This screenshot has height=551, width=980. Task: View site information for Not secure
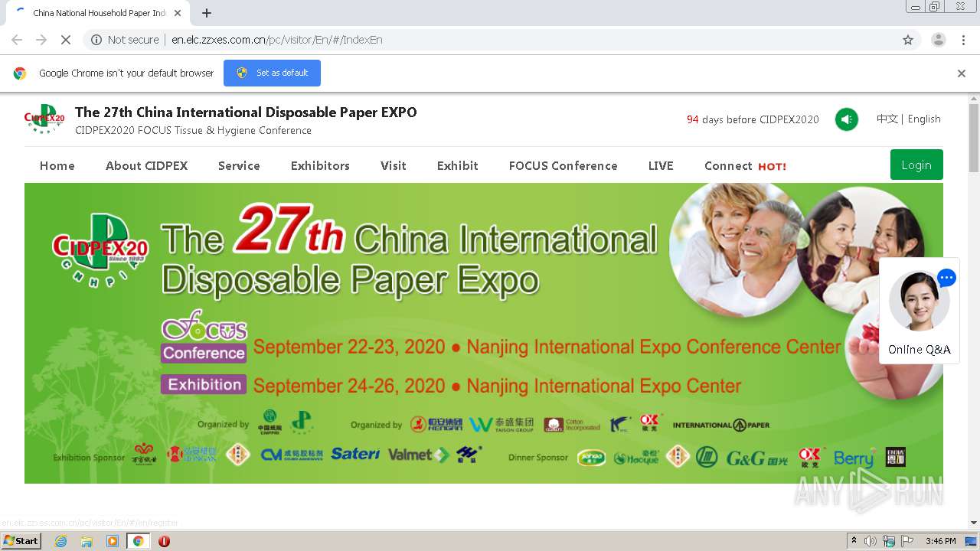pyautogui.click(x=125, y=40)
